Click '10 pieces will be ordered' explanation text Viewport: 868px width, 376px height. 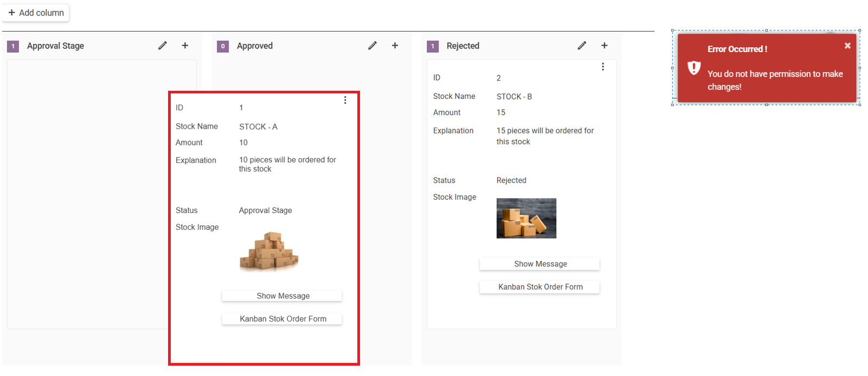(288, 164)
